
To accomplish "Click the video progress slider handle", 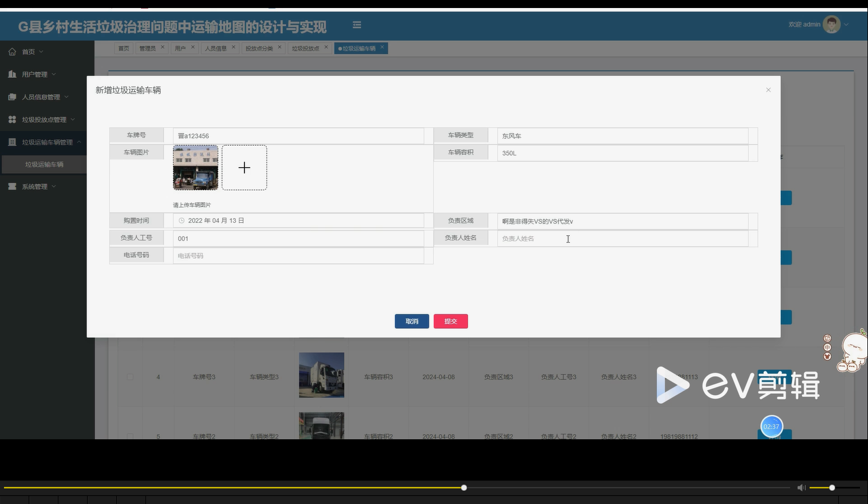I will [464, 488].
